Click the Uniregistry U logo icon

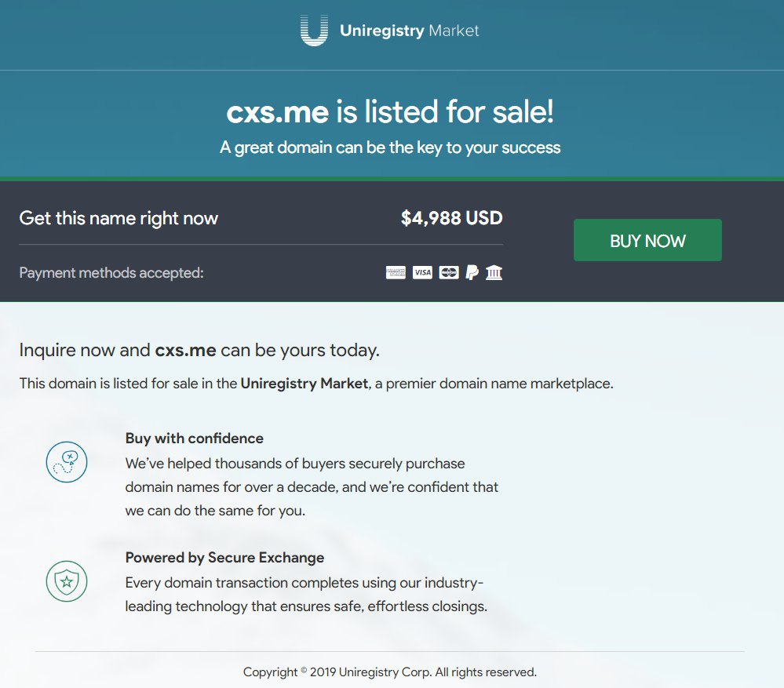tap(314, 31)
